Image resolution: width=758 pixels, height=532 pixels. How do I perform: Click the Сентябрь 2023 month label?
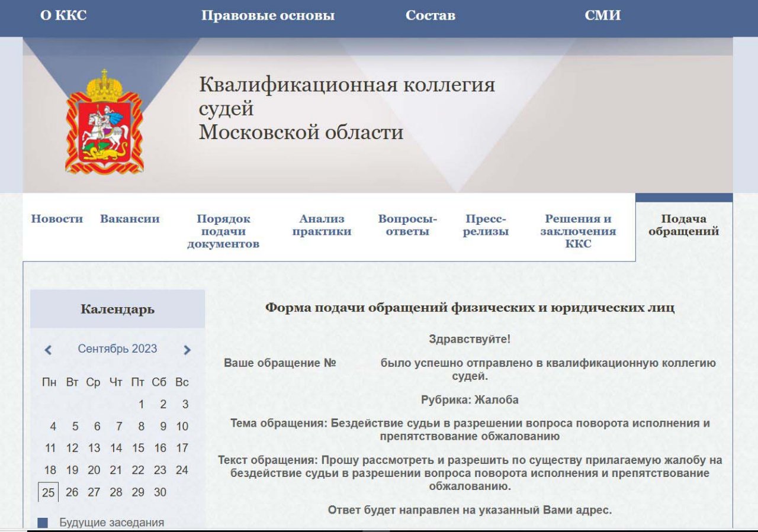(x=117, y=349)
